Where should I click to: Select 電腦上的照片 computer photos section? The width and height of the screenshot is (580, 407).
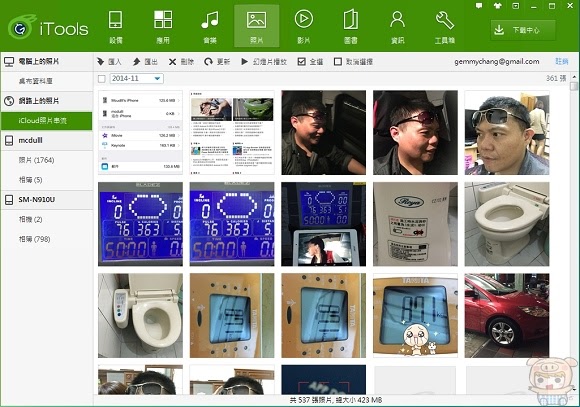point(47,61)
